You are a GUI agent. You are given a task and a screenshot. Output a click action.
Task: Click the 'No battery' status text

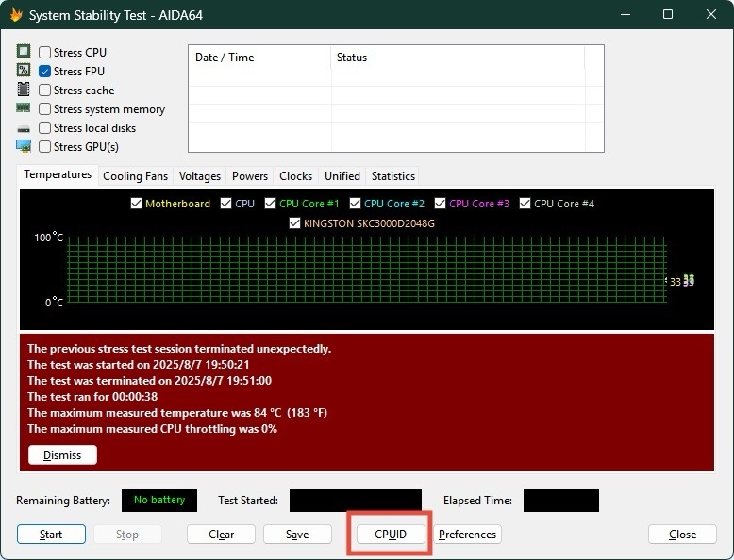[x=159, y=500]
